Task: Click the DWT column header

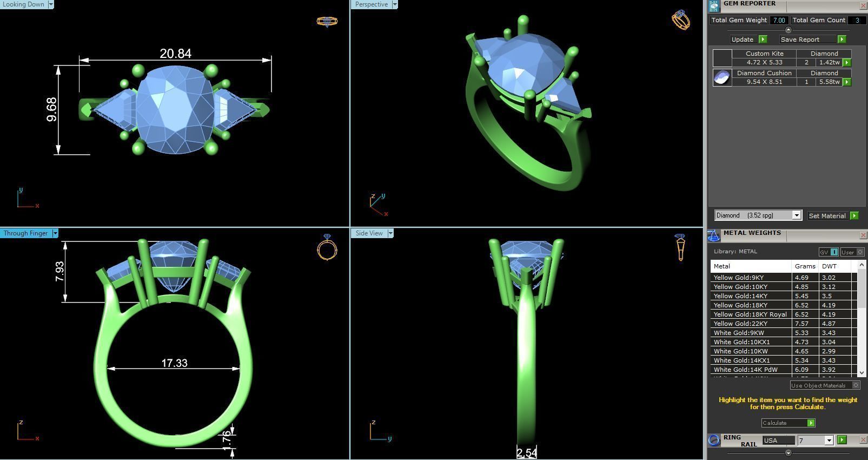Action: point(835,266)
